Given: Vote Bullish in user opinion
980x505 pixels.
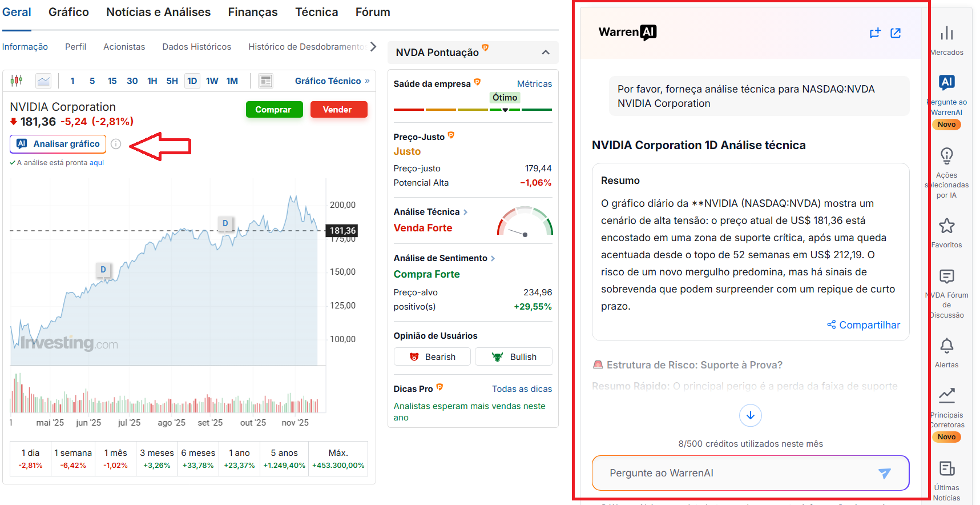Looking at the screenshot, I should [513, 356].
